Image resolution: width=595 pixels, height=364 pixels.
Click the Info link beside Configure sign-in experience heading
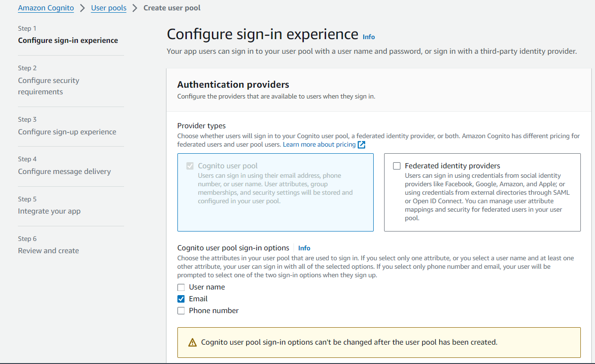pos(369,37)
